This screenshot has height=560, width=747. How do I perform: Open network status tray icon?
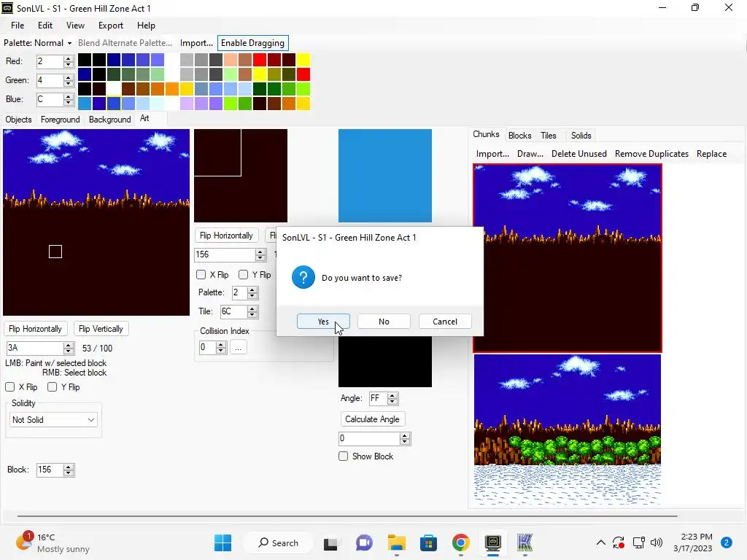pyautogui.click(x=638, y=542)
